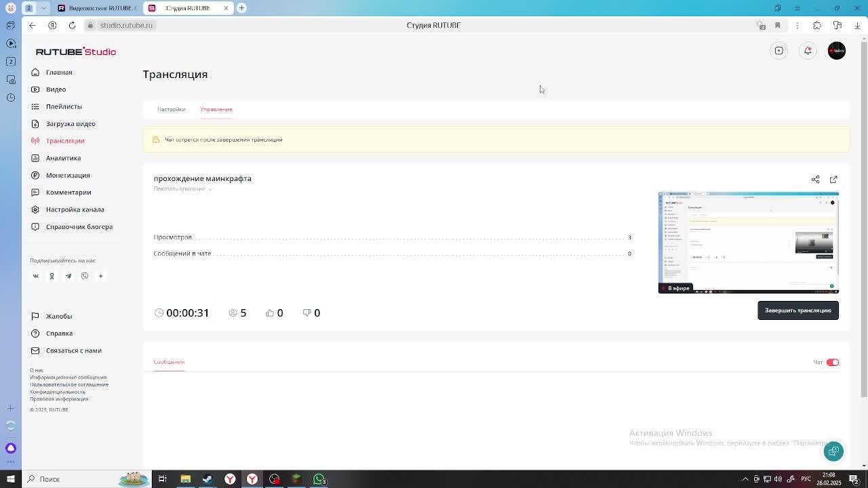
Task: Click Связаться с нами
Action: point(73,350)
